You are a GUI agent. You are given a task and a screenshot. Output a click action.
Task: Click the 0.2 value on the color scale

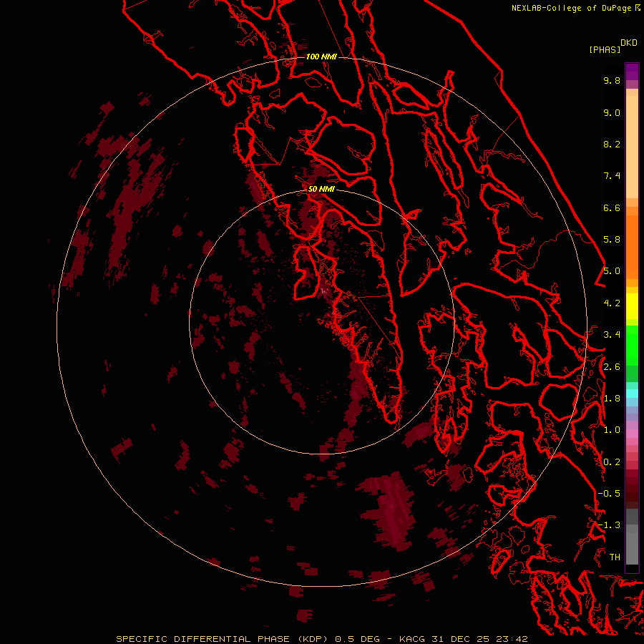pos(612,462)
